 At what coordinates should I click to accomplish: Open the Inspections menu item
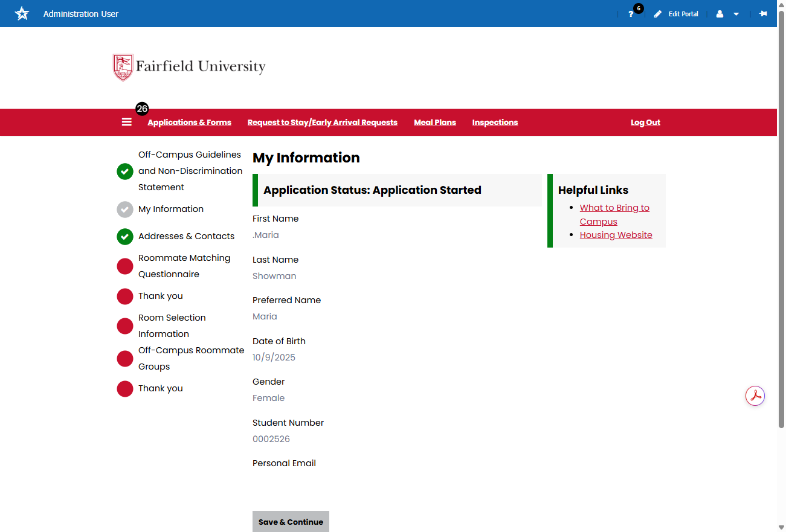click(x=495, y=122)
